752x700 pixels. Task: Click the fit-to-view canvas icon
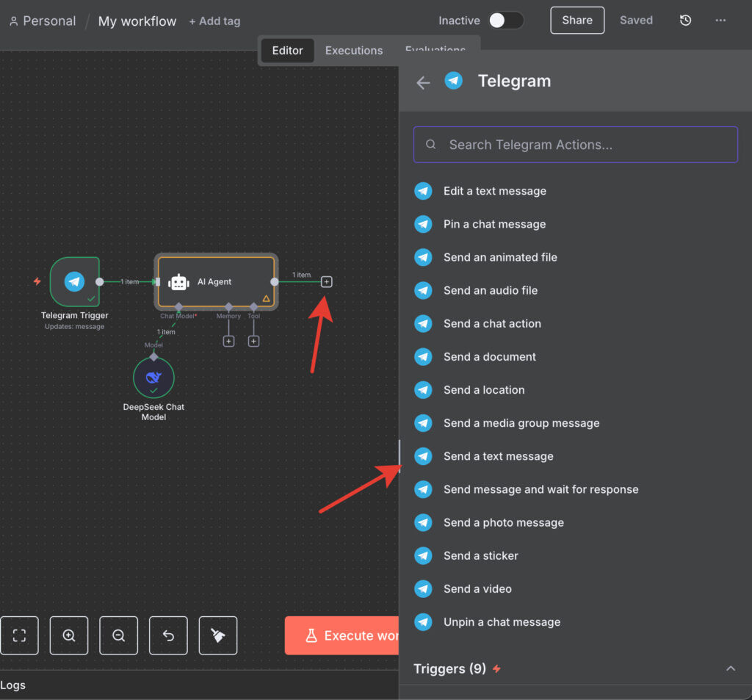click(x=19, y=635)
